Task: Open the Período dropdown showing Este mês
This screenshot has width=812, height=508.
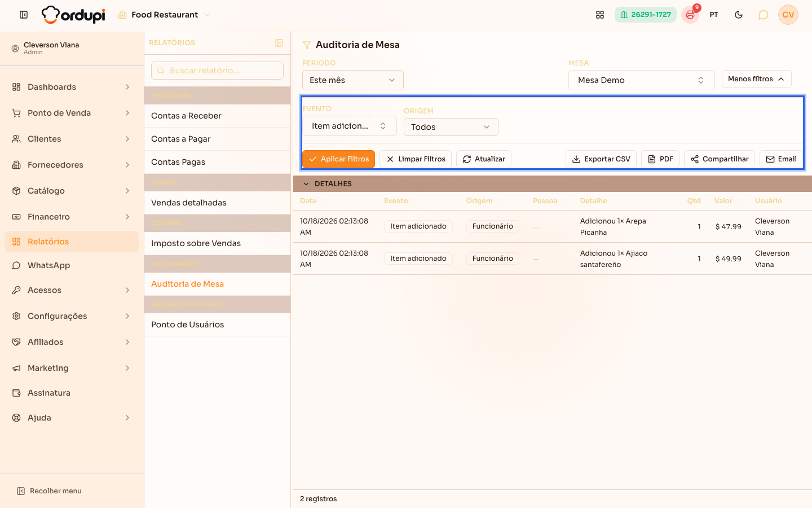Action: 353,80
